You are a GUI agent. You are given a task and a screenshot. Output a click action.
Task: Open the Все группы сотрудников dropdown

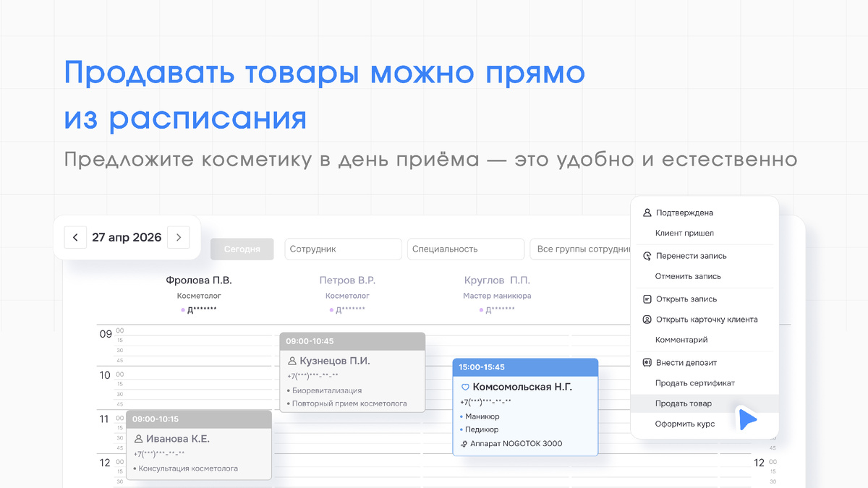(x=582, y=249)
